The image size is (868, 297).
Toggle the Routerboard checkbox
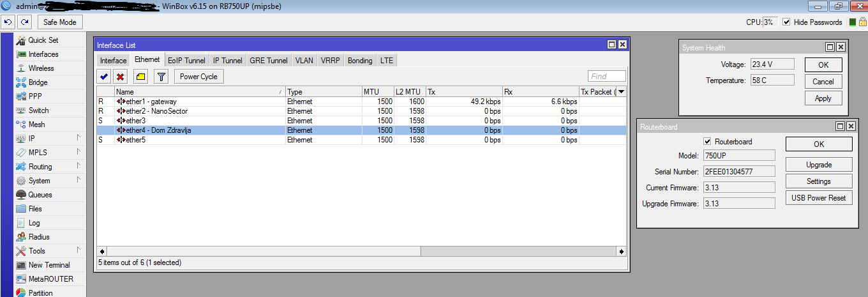click(x=707, y=142)
